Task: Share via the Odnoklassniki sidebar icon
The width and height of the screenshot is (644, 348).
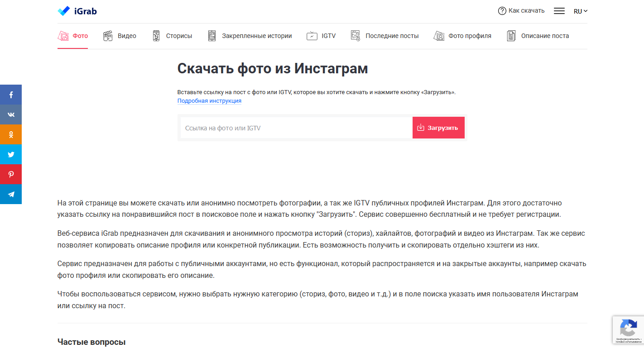Action: (11, 134)
